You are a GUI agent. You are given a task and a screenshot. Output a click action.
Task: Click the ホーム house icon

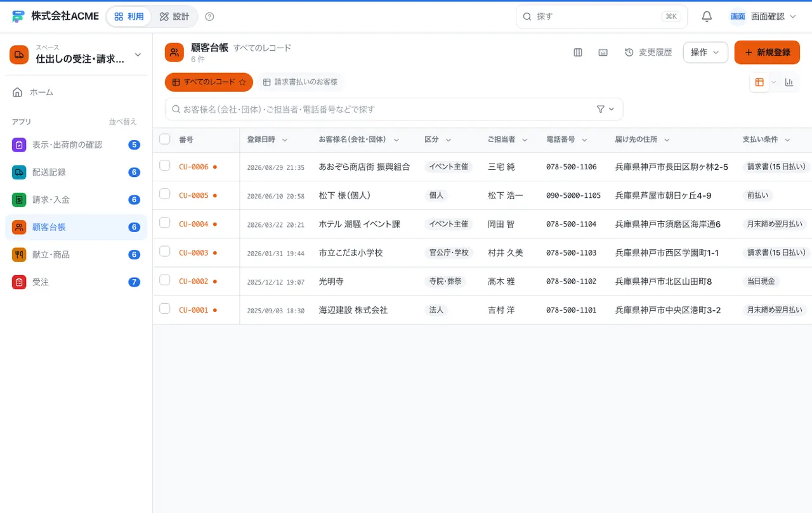coord(18,92)
